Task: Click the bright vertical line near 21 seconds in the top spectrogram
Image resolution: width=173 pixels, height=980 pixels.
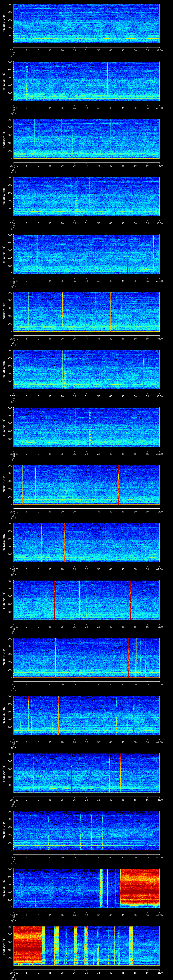Action: (x=66, y=21)
